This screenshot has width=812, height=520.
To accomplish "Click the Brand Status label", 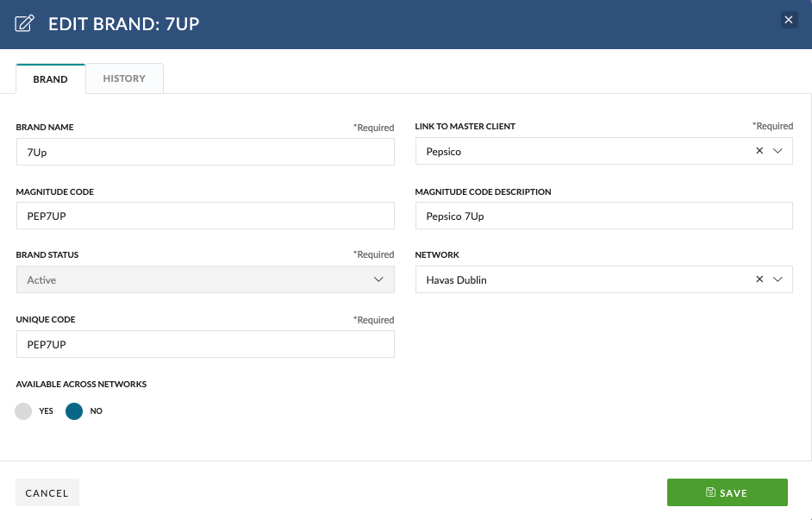I will click(47, 254).
